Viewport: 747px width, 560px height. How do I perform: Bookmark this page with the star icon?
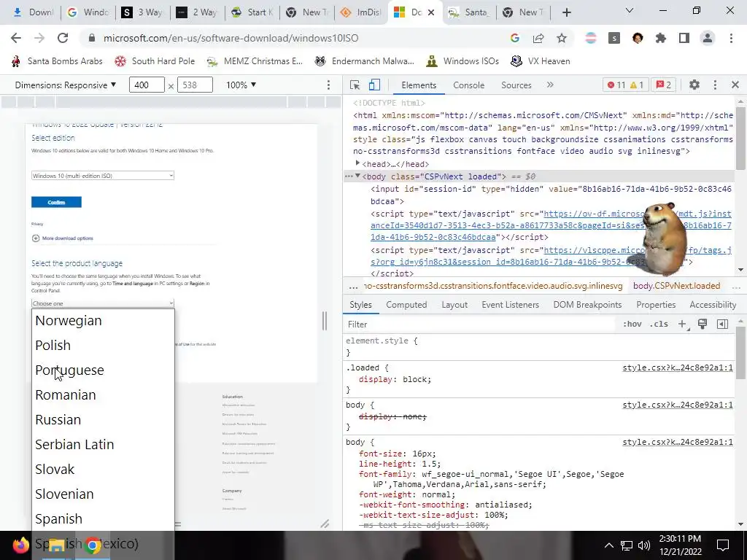[x=562, y=38]
